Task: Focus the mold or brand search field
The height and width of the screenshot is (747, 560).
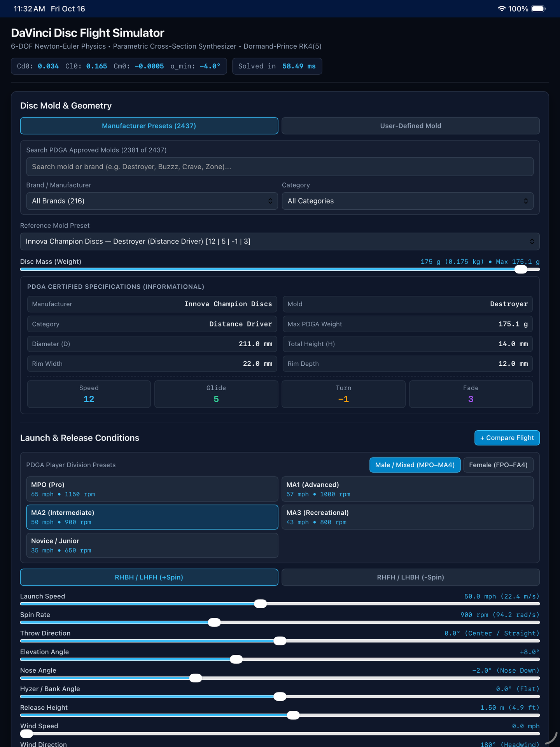Action: pos(280,167)
